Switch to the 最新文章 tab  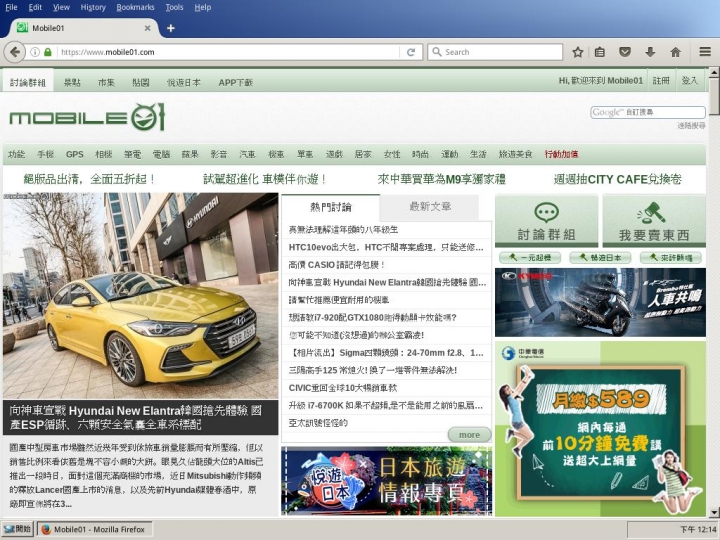[430, 207]
